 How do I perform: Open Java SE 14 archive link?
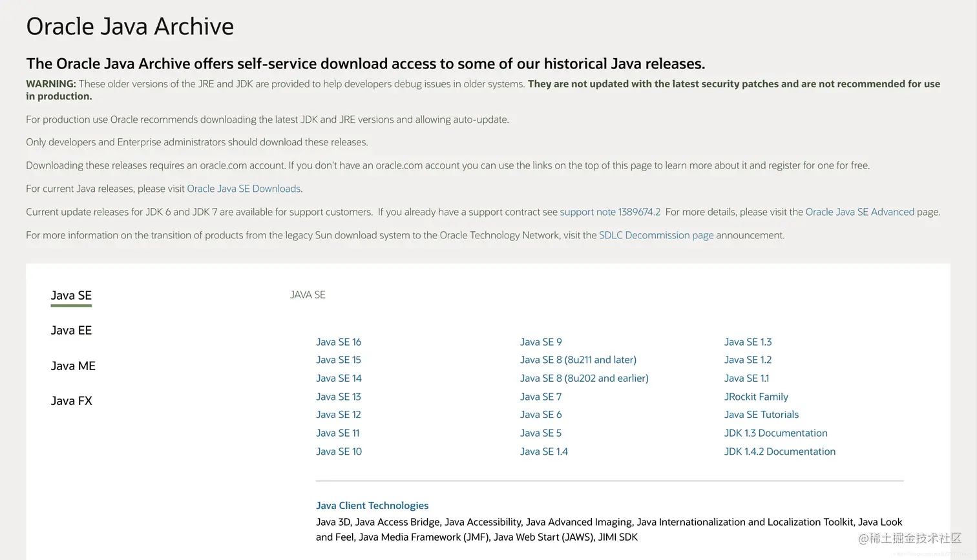(339, 378)
